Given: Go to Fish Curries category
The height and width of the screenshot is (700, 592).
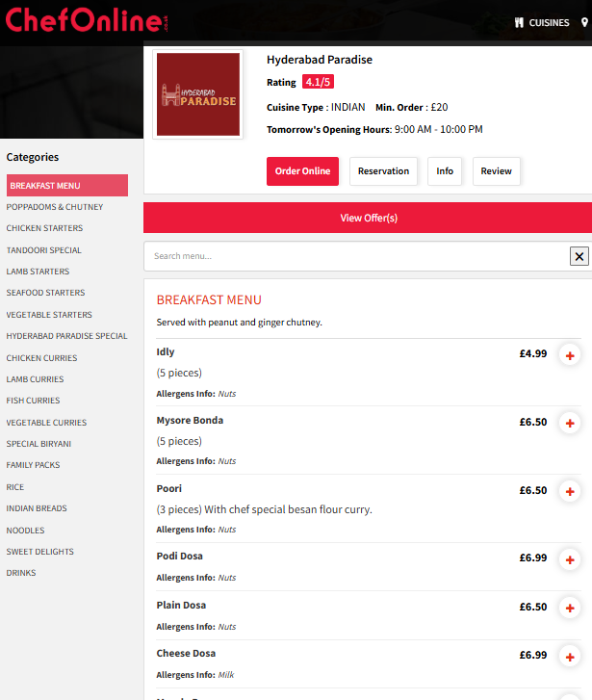Looking at the screenshot, I should click(x=33, y=401).
